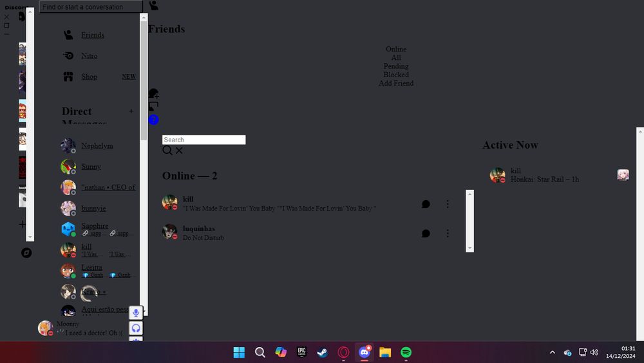Open the Add Friend tab
The image size is (644, 363).
tap(396, 84)
